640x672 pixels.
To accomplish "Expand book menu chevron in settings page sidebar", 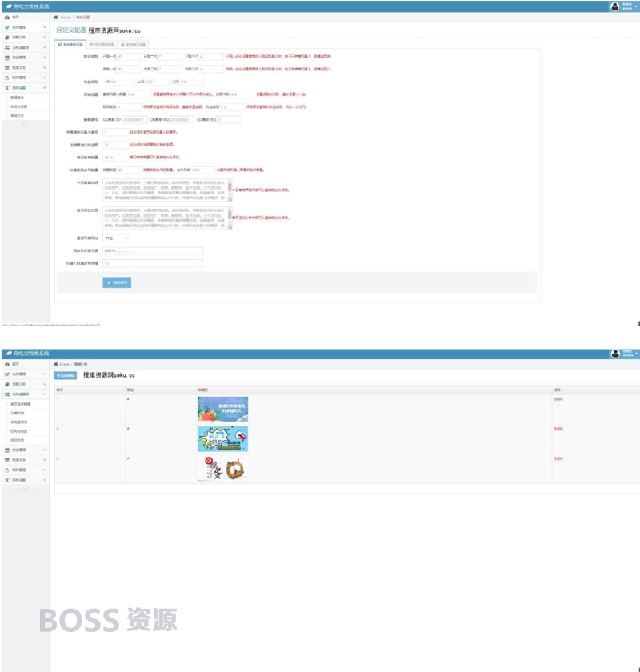I will pyautogui.click(x=44, y=38).
